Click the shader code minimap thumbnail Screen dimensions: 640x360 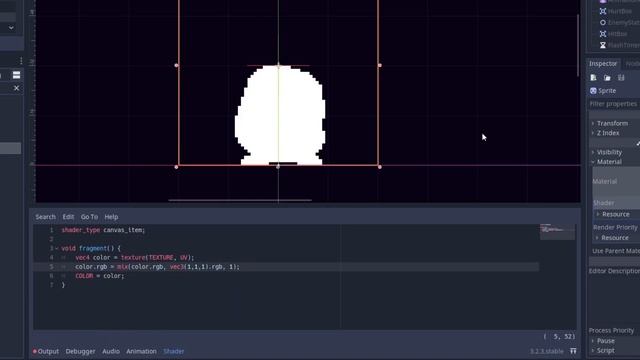point(557,231)
